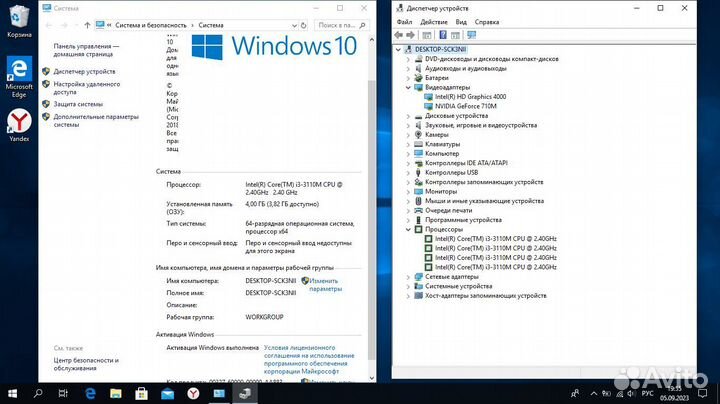Open Защита системы link
Image resolution: width=720 pixels, height=404 pixels.
click(78, 104)
